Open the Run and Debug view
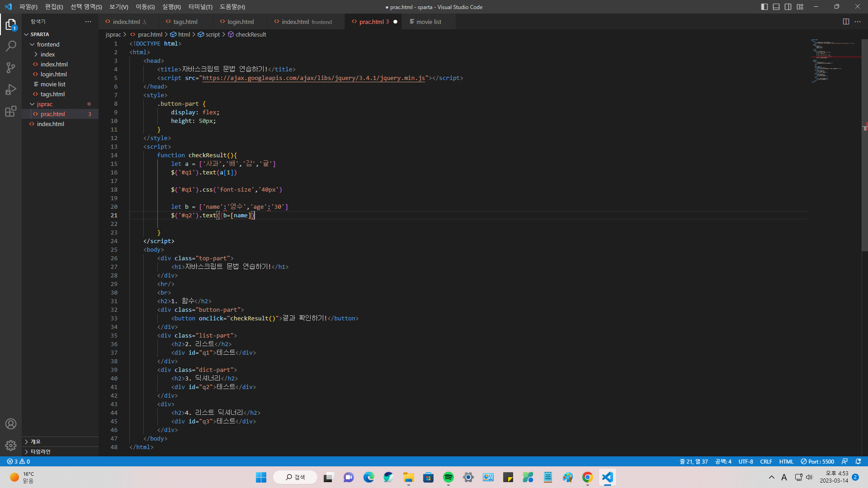868x488 pixels. (11, 89)
